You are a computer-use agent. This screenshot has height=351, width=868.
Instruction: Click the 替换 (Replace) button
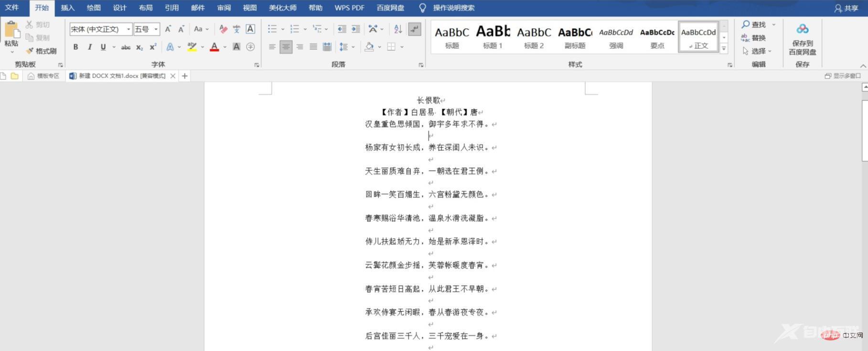(x=754, y=38)
